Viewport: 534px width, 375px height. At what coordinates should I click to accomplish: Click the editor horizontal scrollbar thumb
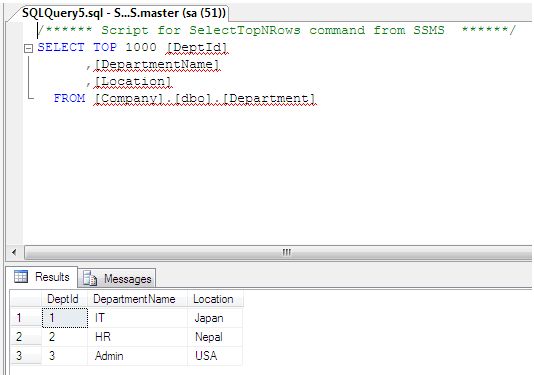click(278, 252)
